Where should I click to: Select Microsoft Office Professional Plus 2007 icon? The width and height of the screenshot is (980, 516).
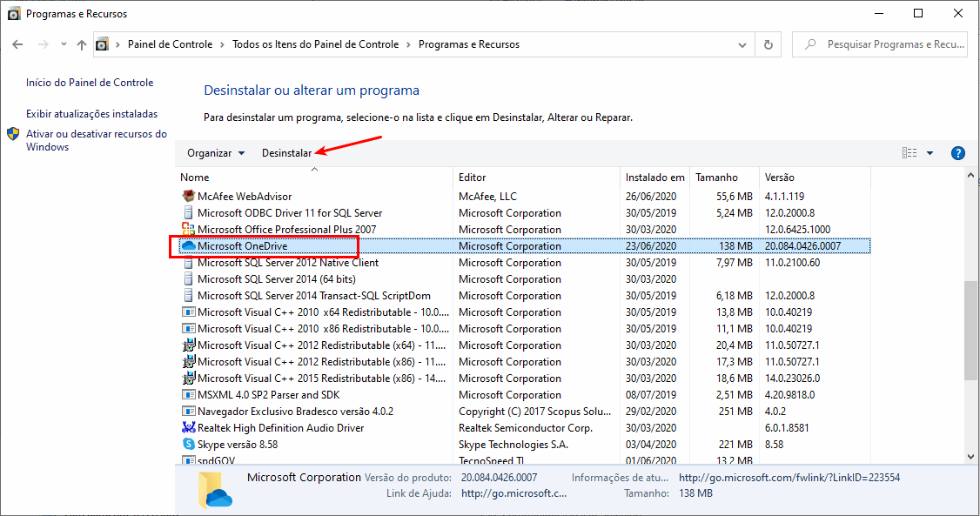[x=188, y=229]
